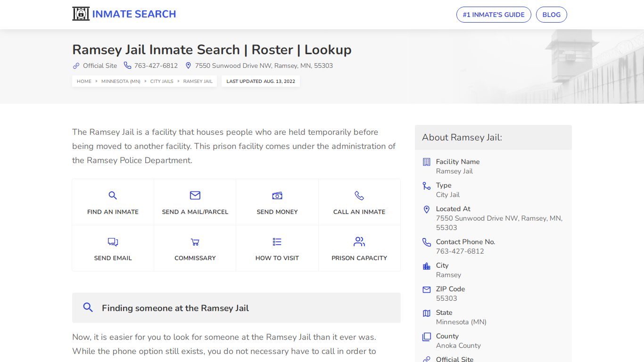The image size is (644, 362).
Task: Go to Minnesota (MN) breadcrumb
Action: pyautogui.click(x=121, y=81)
